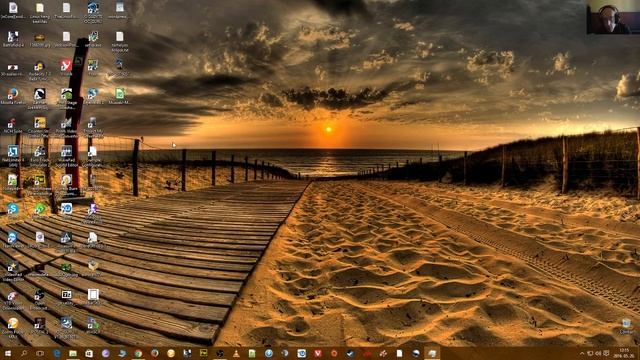Launch Counter-Strike Global Offensive desktop shortcut

pyautogui.click(x=40, y=126)
